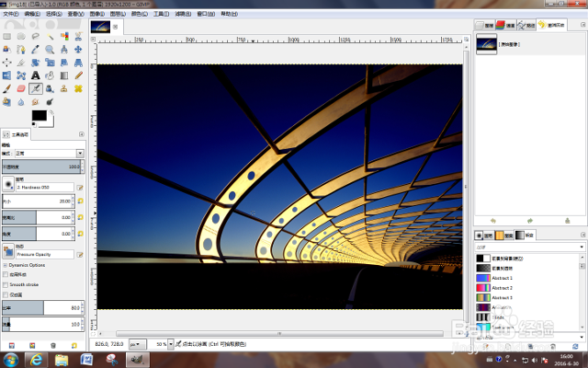Select the Blend gradient tool
Viewport: 588px width, 368px height.
[64, 75]
